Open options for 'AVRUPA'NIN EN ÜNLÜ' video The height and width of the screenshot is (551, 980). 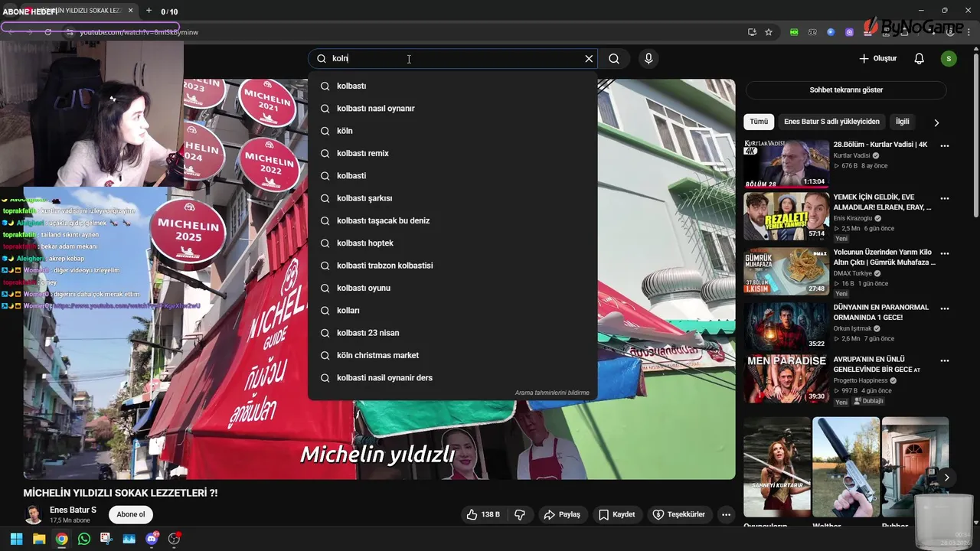tap(945, 360)
